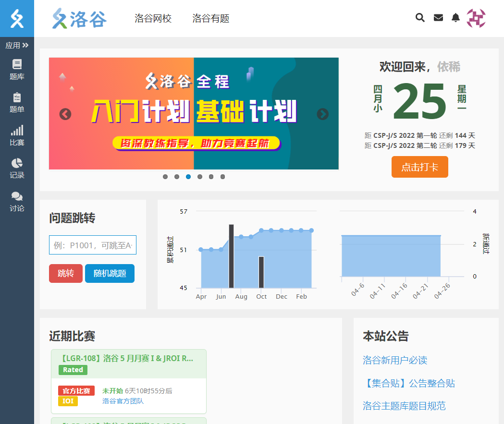Click the search magnifier icon

click(420, 17)
